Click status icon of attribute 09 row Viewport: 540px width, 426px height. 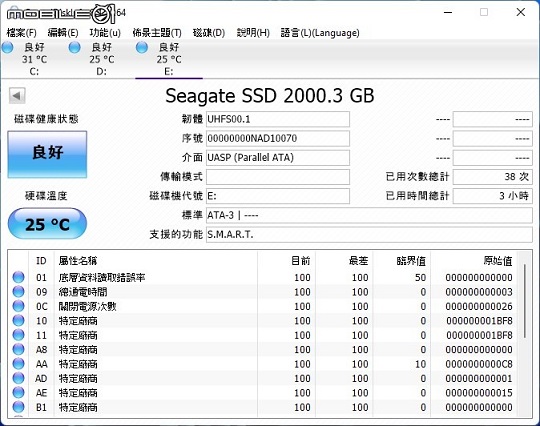click(18, 291)
